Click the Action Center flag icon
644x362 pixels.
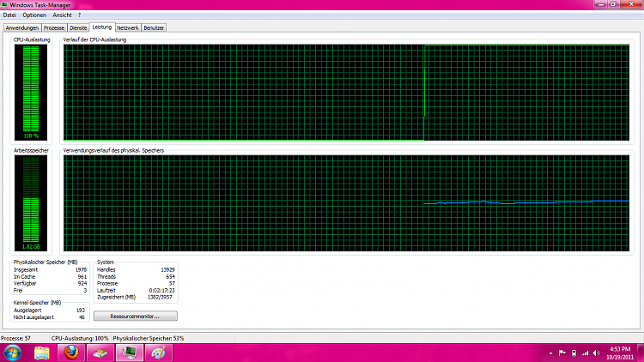[x=562, y=353]
